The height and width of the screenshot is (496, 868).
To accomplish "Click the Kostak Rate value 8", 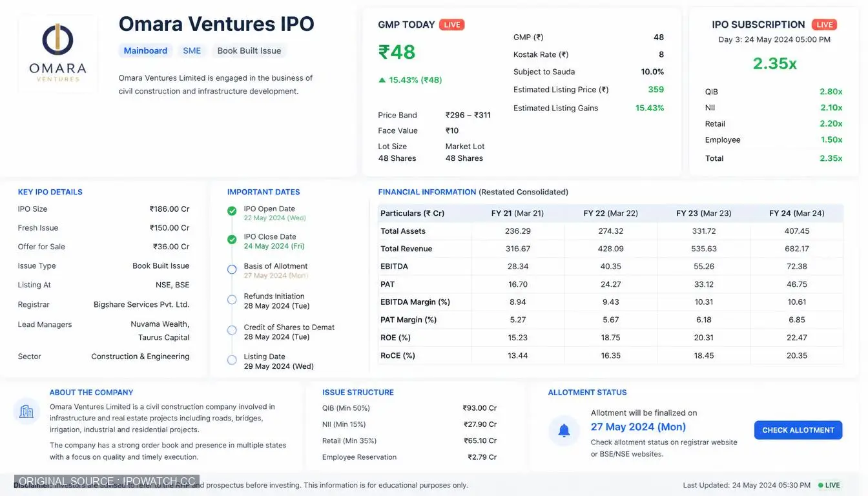I will click(661, 55).
